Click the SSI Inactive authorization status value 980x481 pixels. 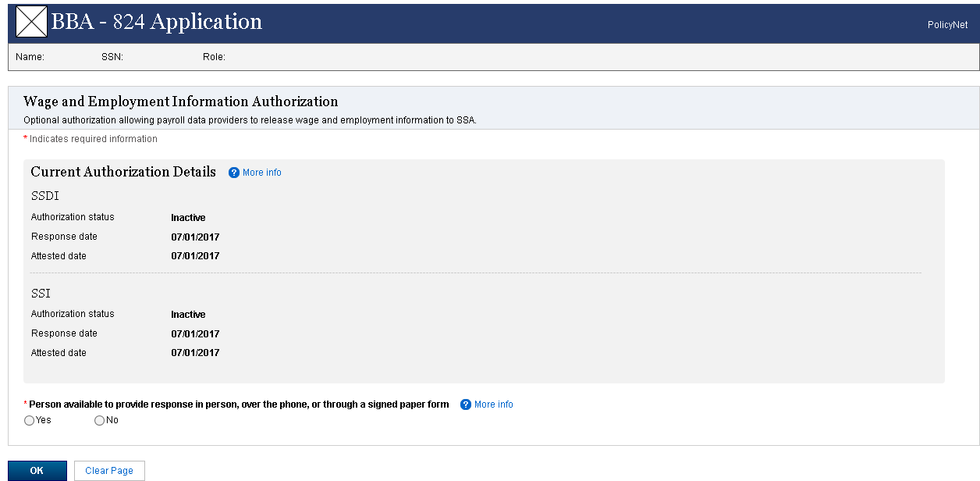[x=188, y=315]
